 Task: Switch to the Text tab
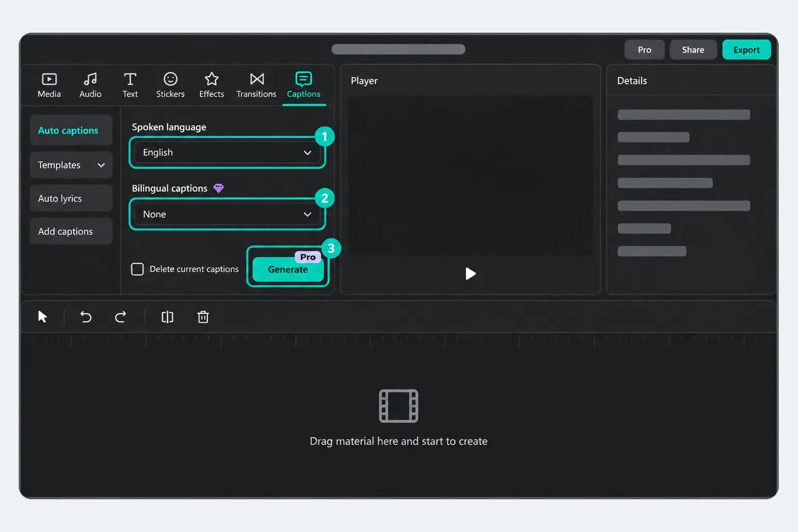(x=130, y=85)
